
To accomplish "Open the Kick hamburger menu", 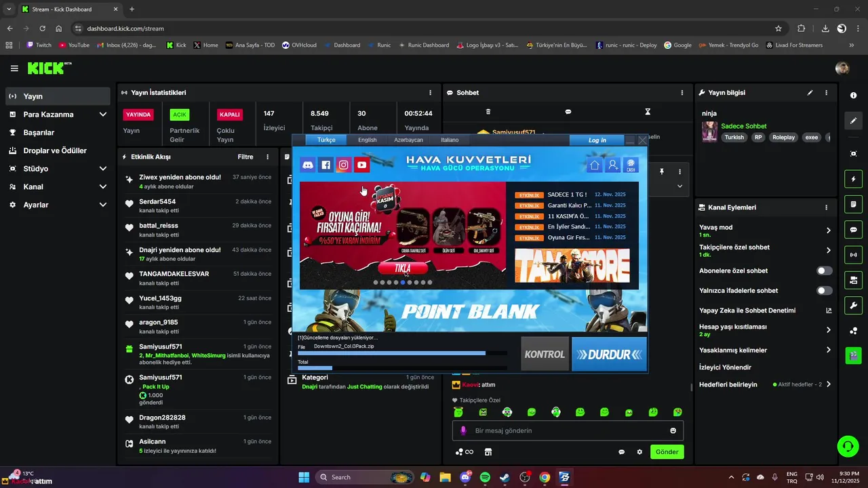I will click(x=14, y=68).
